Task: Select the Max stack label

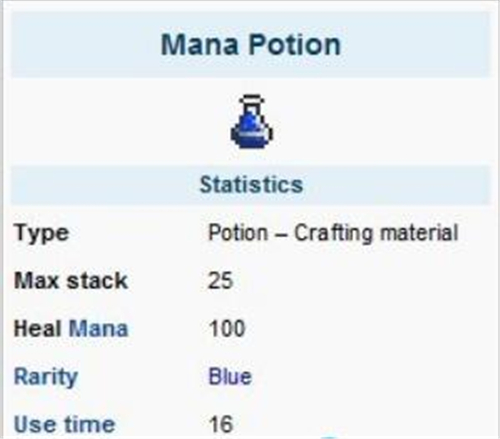Action: (71, 281)
